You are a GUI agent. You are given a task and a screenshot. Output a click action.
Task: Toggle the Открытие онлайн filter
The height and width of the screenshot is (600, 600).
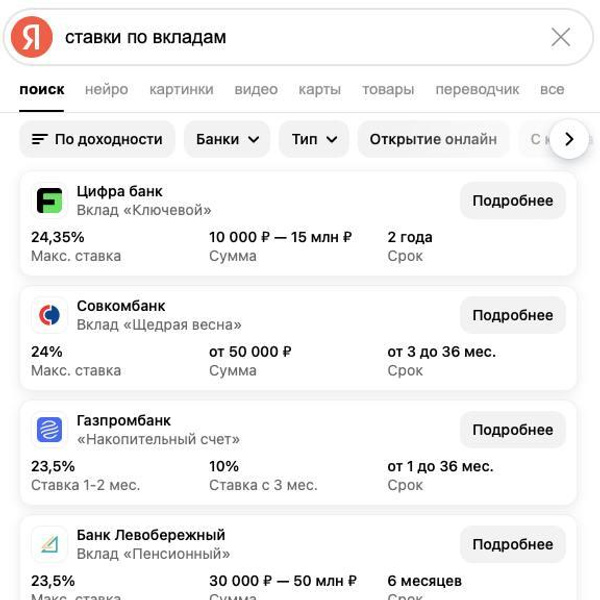coord(433,140)
